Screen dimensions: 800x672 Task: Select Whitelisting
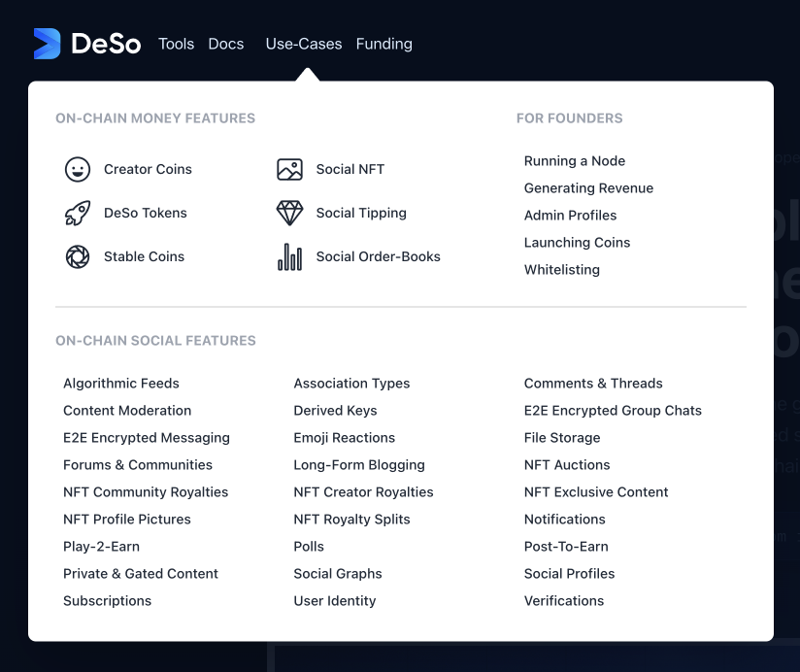[x=562, y=269]
